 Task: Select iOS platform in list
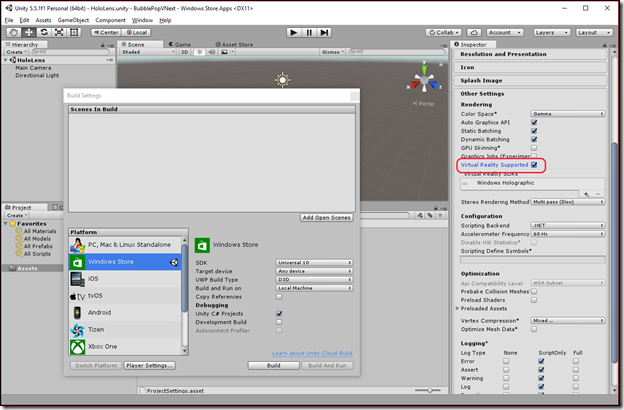pyautogui.click(x=125, y=279)
